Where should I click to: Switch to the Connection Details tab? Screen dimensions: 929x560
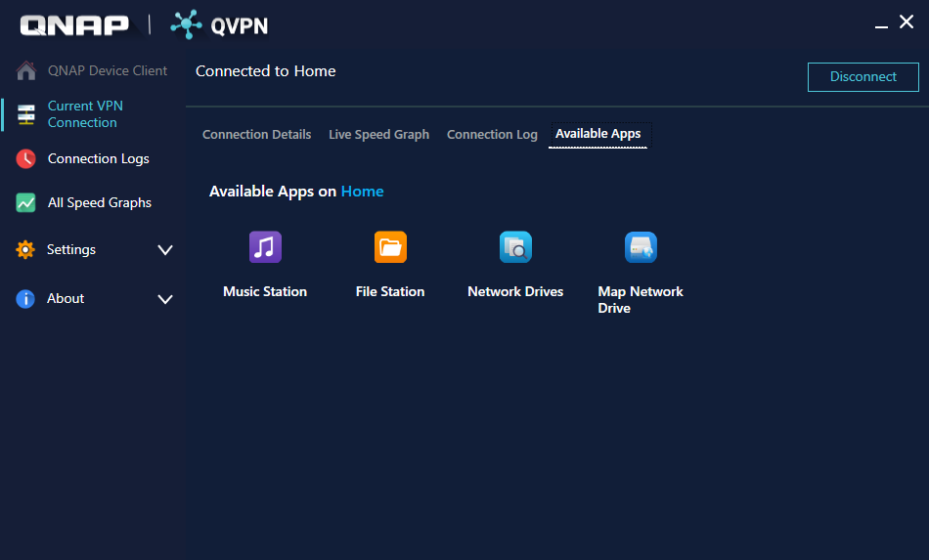(x=256, y=134)
